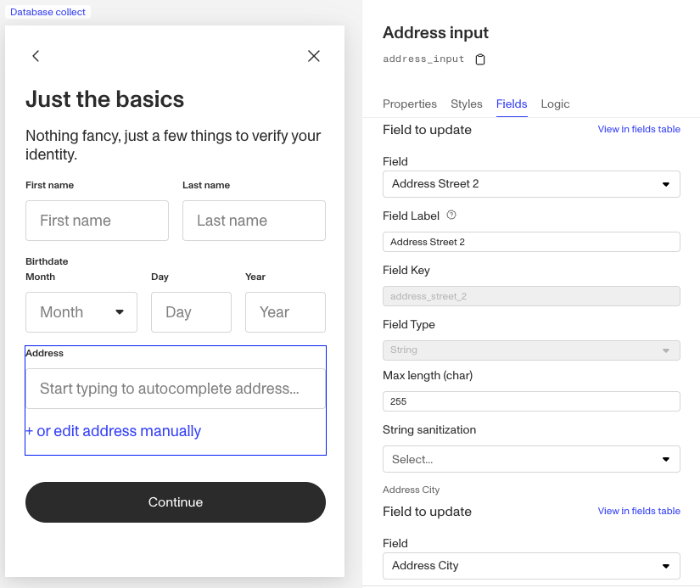This screenshot has height=588, width=700.
Task: Click the Field Label help tooltip icon
Action: (451, 215)
